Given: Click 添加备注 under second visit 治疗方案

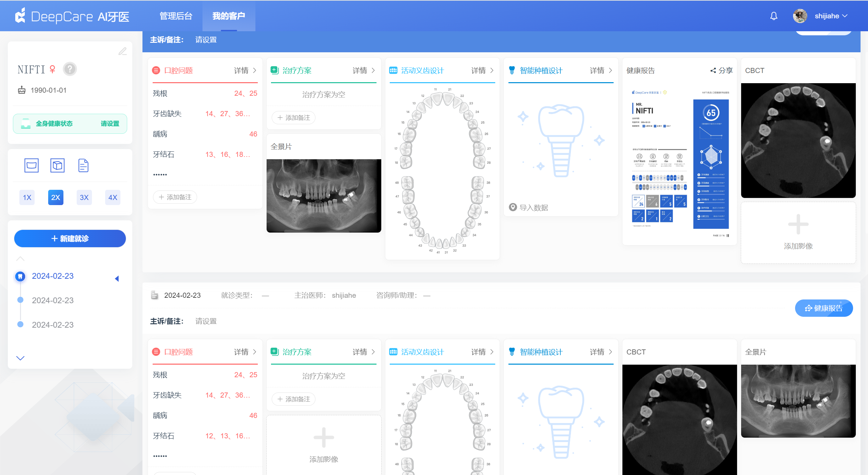Looking at the screenshot, I should coord(294,399).
